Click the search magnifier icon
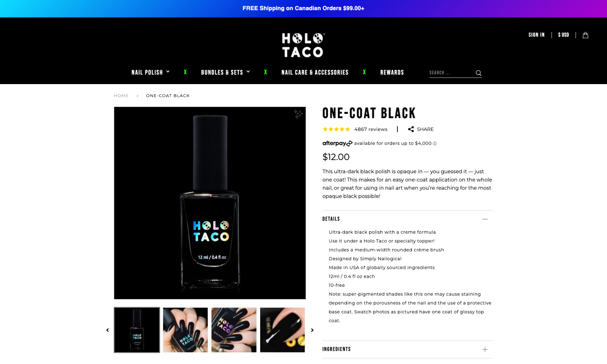Viewport: 607px width, 364px height. (x=478, y=73)
